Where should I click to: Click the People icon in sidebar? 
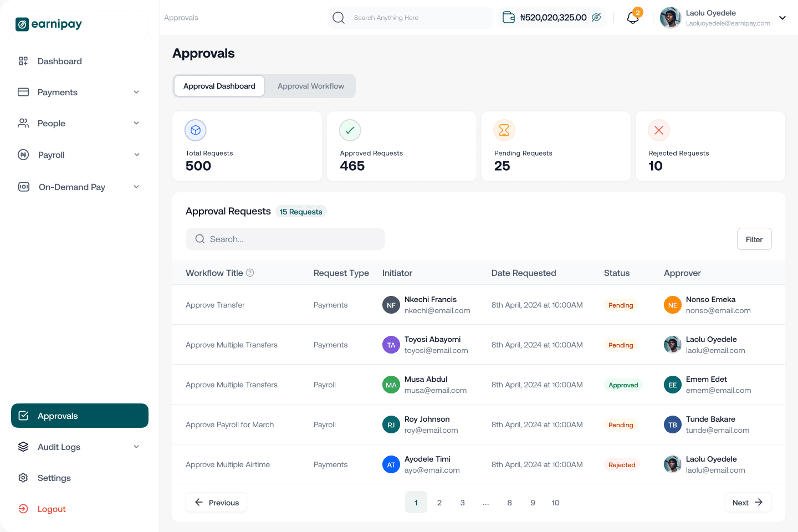[23, 123]
